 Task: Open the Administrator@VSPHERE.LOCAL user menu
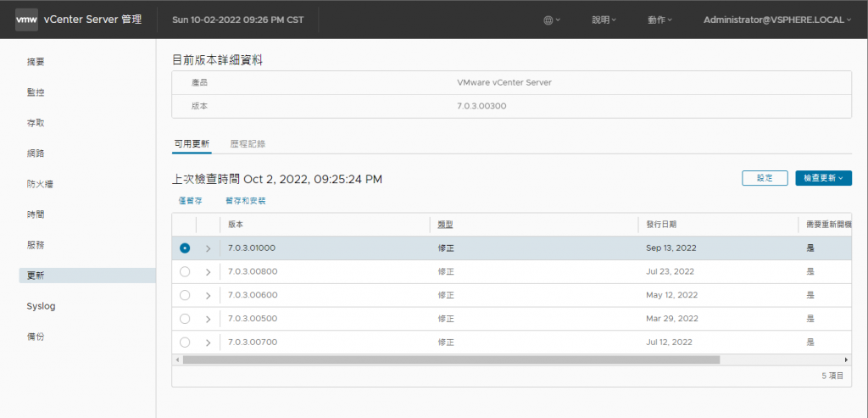click(777, 20)
